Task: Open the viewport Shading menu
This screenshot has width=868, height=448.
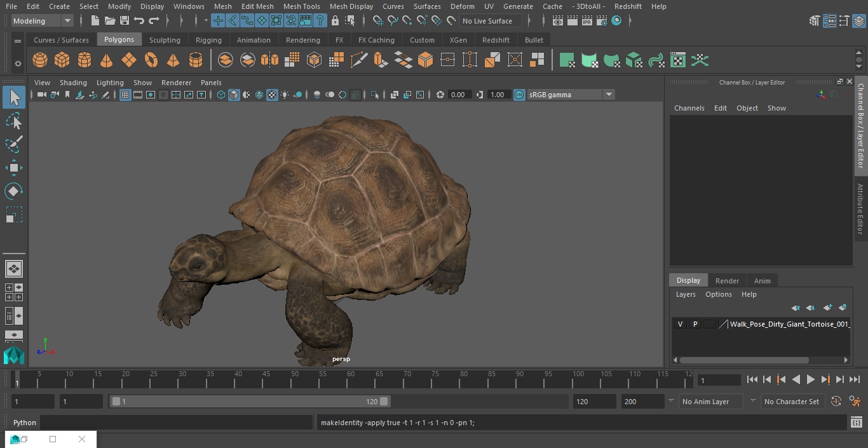Action: point(73,83)
